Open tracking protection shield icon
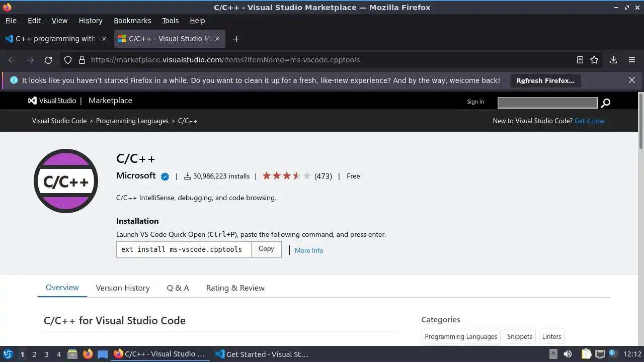Viewport: 644px width, 362px height. click(x=68, y=60)
